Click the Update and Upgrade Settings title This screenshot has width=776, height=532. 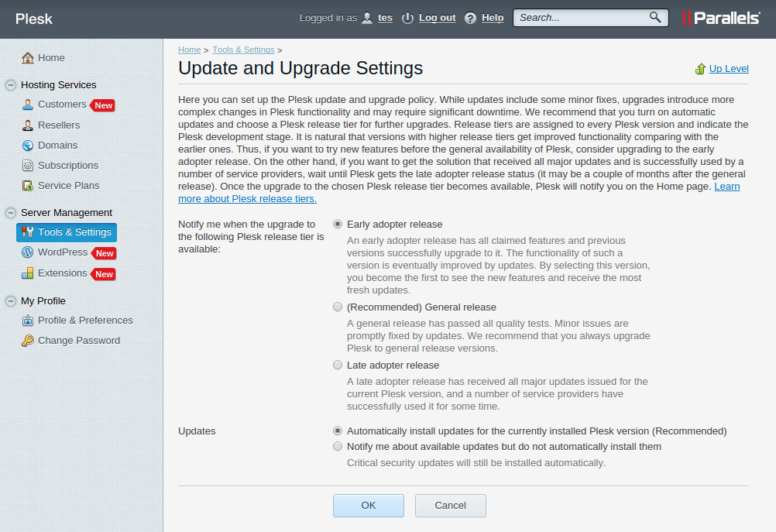point(300,68)
